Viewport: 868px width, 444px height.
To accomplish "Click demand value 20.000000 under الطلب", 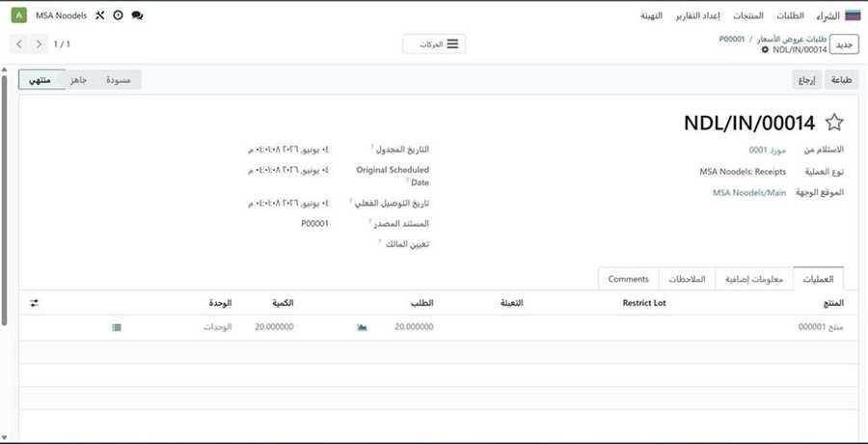I will [414, 327].
